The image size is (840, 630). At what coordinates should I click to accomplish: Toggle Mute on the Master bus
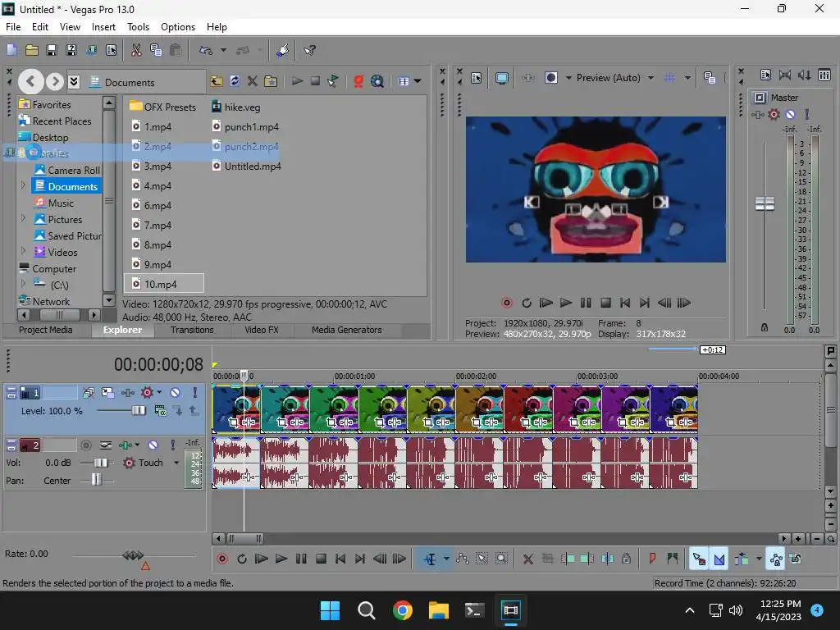pyautogui.click(x=790, y=114)
